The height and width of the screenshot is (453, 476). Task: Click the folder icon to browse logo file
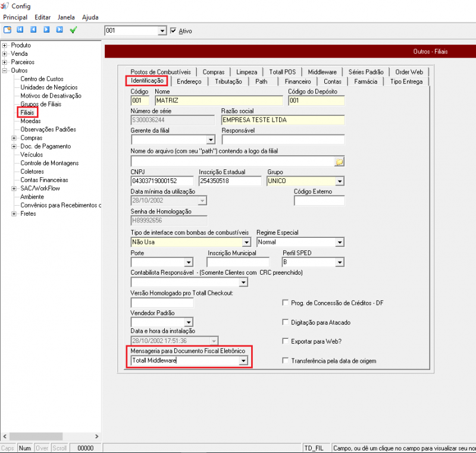click(339, 161)
